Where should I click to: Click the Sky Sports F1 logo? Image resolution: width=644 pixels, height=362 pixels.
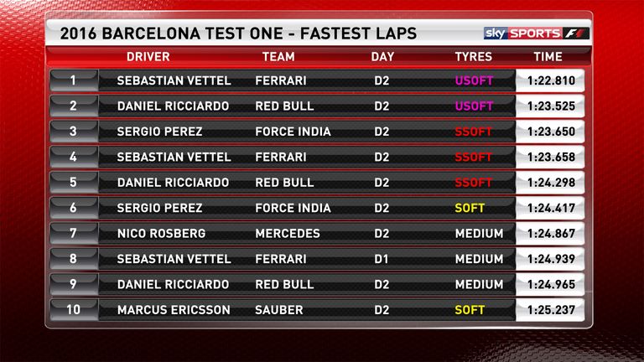coord(537,34)
